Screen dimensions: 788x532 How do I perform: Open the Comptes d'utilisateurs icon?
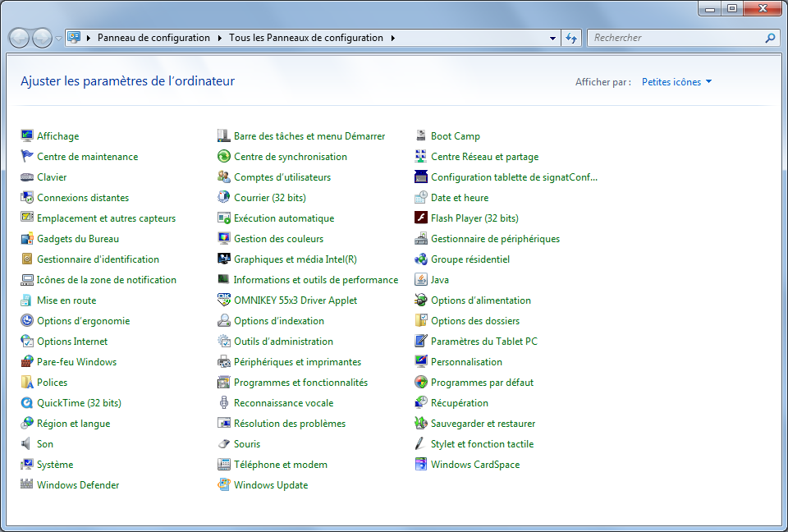coord(223,177)
